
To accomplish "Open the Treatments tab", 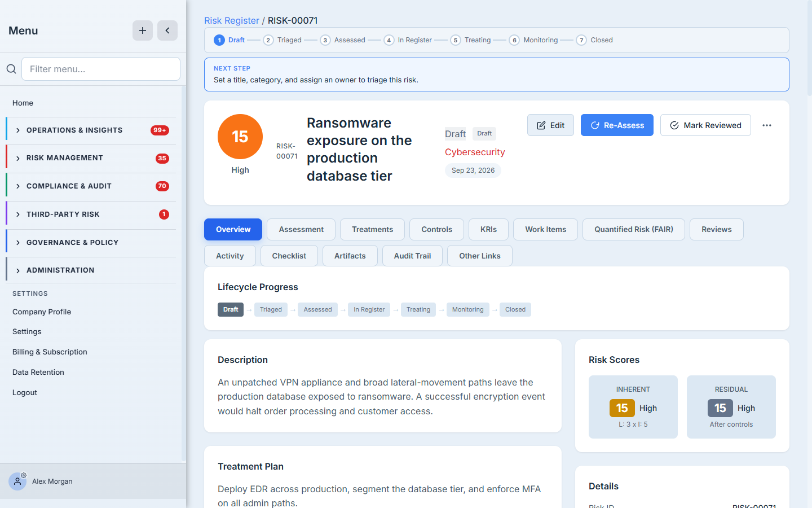I will pyautogui.click(x=372, y=229).
